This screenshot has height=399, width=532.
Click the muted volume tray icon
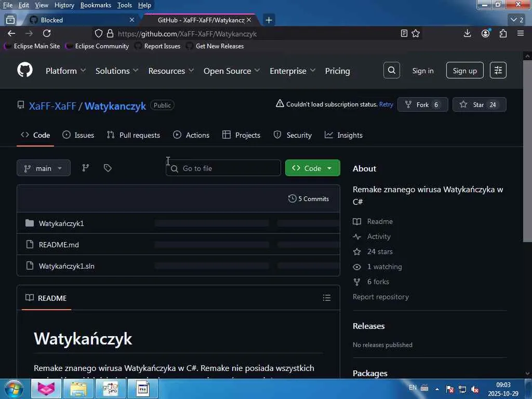click(475, 389)
